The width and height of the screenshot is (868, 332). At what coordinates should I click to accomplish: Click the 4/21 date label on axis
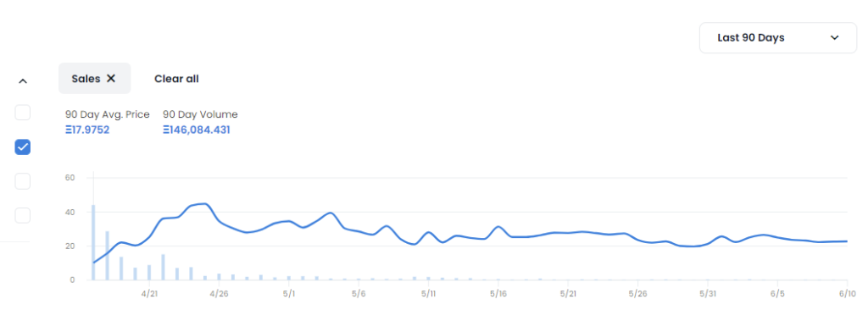tap(149, 292)
